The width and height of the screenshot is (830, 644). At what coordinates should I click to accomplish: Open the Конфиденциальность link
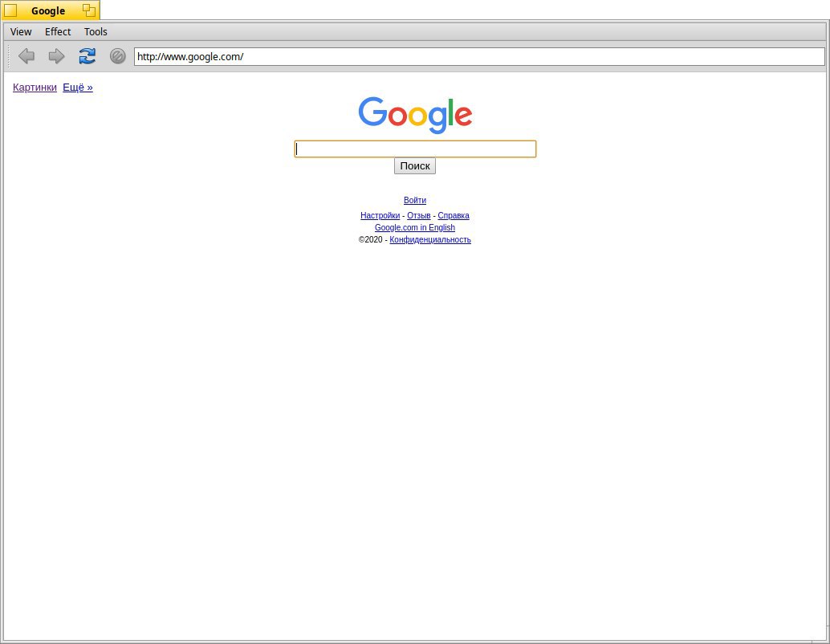[x=430, y=240]
